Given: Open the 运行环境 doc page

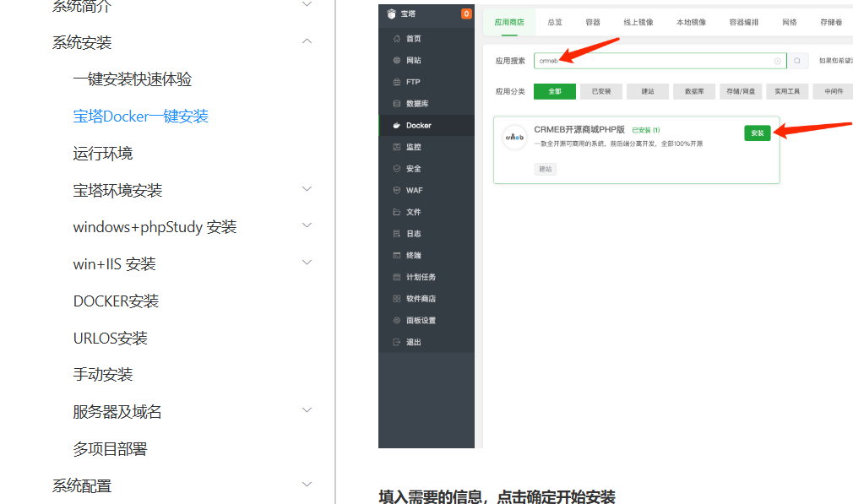Looking at the screenshot, I should coord(103,154).
